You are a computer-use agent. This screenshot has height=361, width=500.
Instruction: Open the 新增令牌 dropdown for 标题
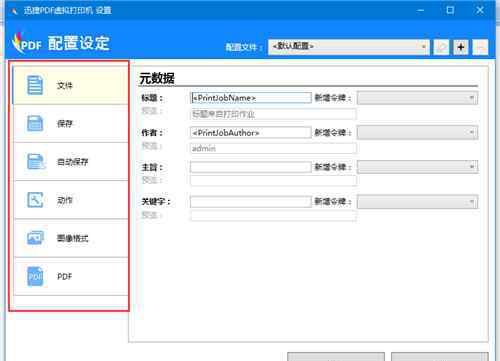tap(417, 98)
